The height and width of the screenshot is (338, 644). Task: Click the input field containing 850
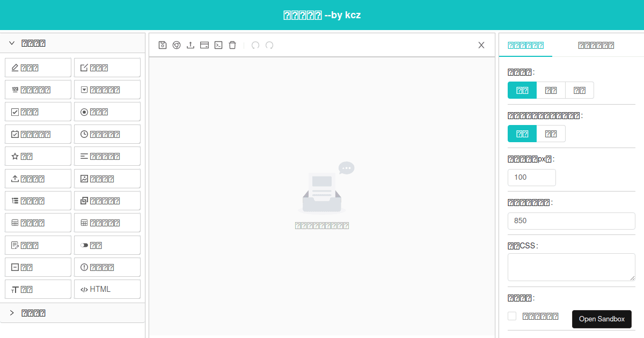tap(571, 221)
